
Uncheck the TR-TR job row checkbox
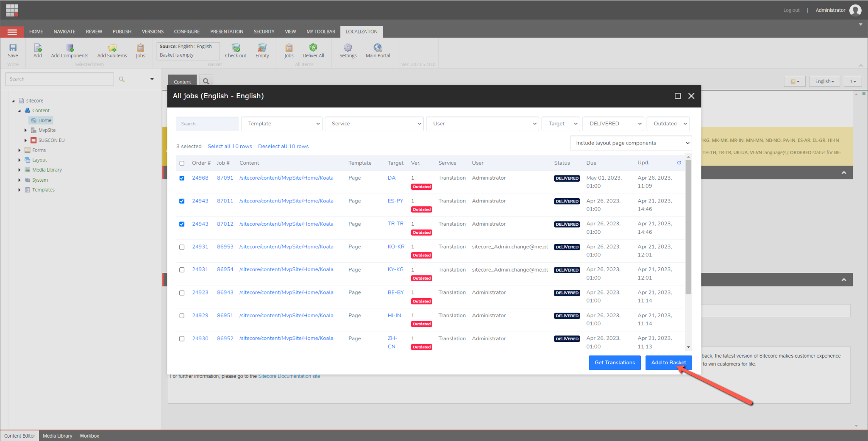click(x=182, y=224)
